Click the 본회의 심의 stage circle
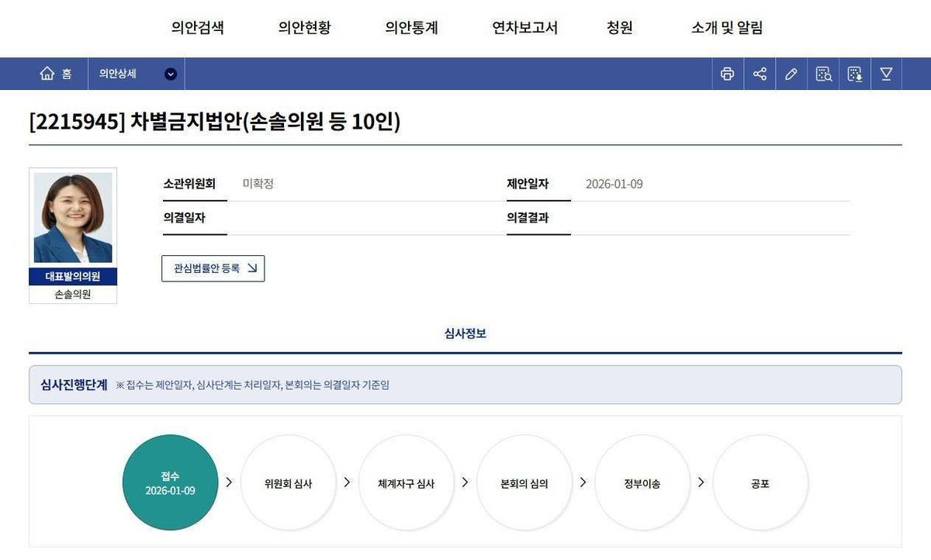 (x=524, y=482)
